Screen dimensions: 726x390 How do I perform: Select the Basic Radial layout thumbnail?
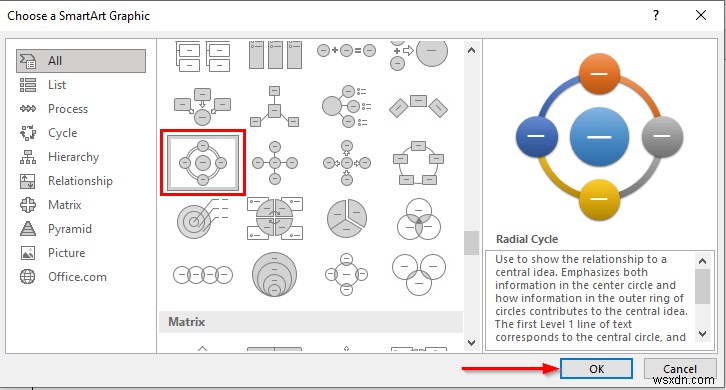[x=275, y=163]
